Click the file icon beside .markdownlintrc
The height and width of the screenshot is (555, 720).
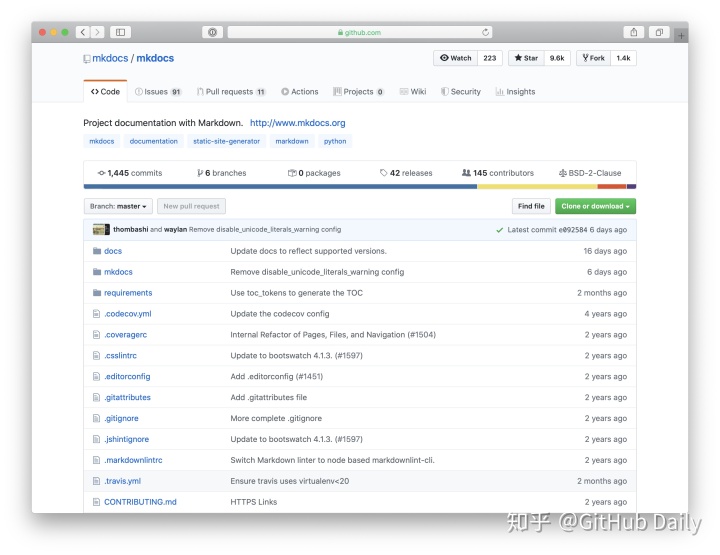(96, 460)
